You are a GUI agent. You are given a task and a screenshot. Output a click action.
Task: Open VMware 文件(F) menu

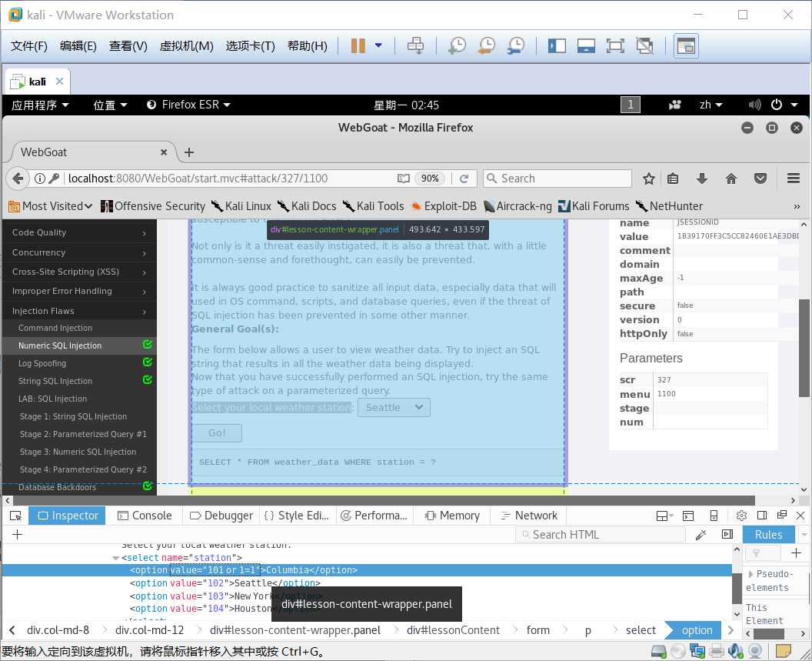point(29,46)
